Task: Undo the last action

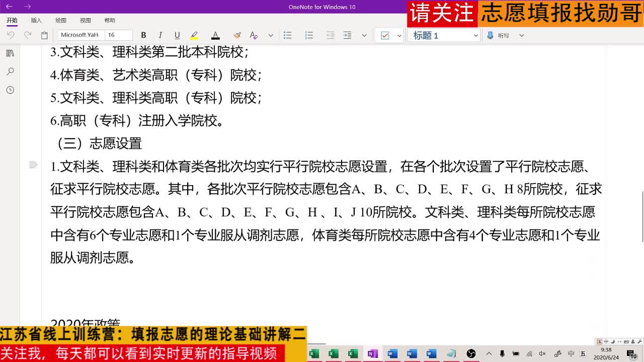Action: pos(11,35)
